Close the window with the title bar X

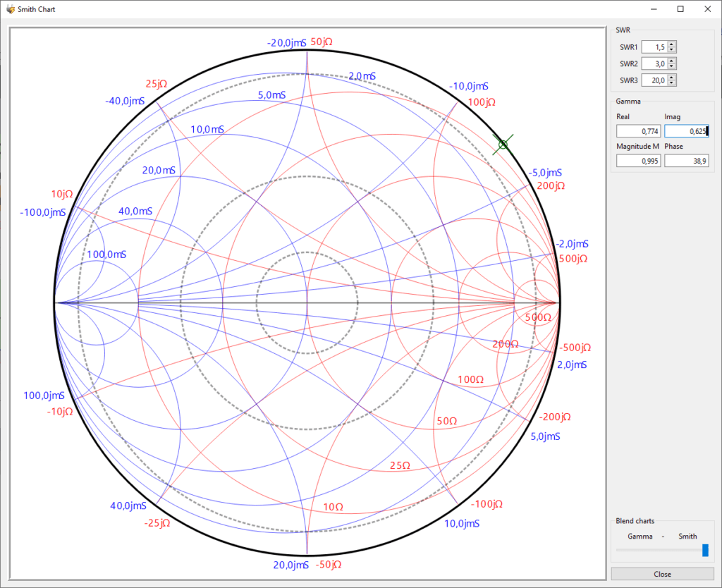708,9
